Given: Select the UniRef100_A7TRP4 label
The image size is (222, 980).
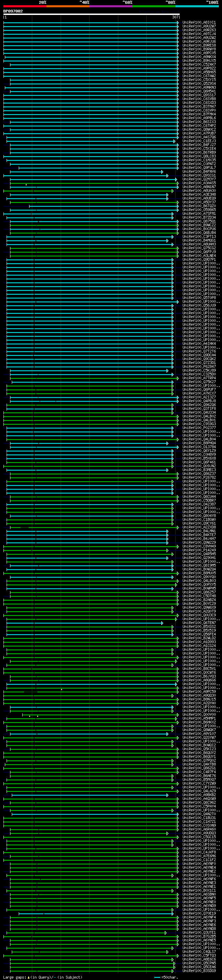Looking at the screenshot, I should pos(199,378).
